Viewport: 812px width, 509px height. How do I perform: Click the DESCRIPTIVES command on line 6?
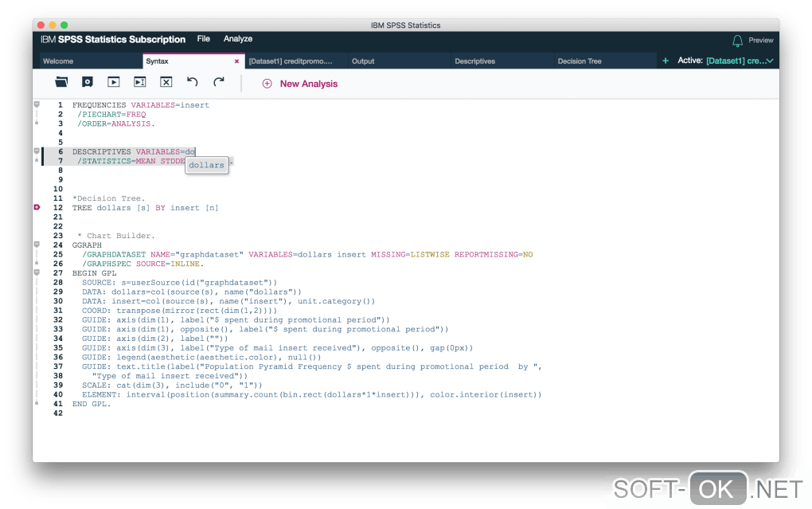click(102, 152)
